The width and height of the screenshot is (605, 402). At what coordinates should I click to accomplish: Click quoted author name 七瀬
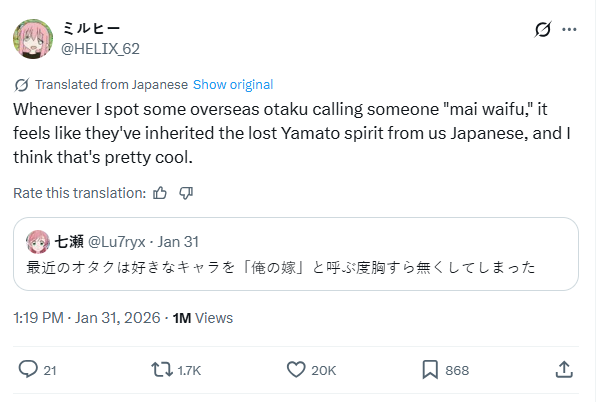[69, 241]
